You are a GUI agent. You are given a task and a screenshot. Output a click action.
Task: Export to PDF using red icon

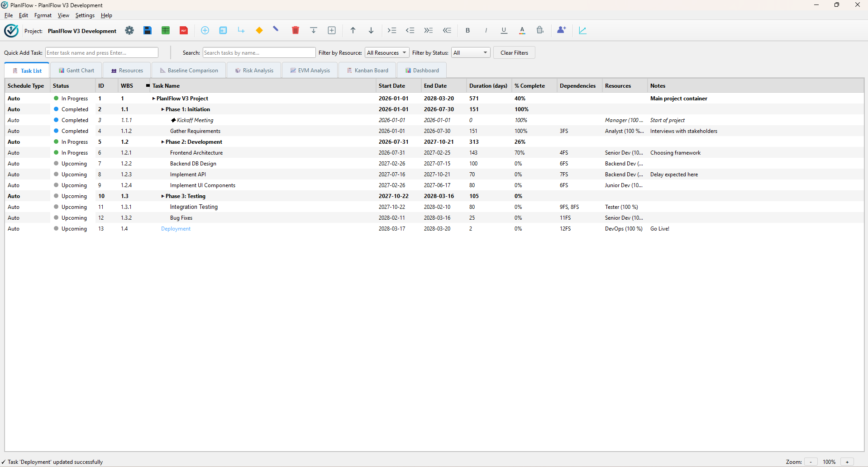(x=184, y=30)
